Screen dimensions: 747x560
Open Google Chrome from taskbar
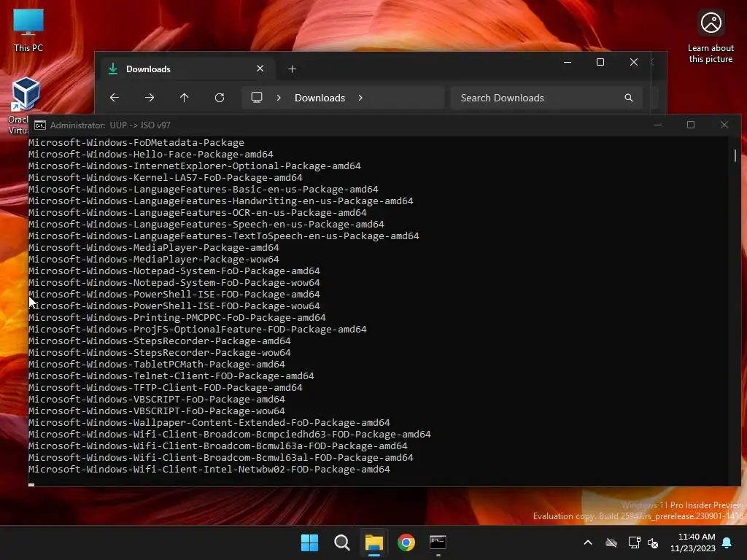[x=406, y=542]
